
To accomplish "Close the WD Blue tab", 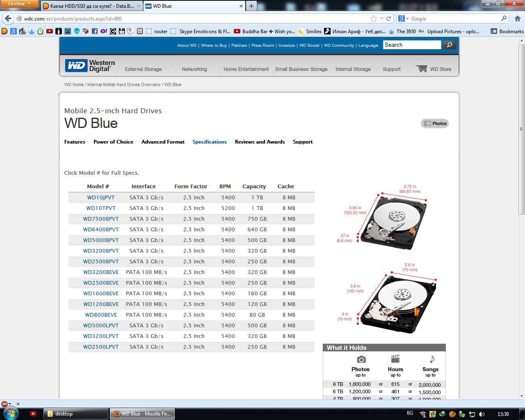I will 241,6.
